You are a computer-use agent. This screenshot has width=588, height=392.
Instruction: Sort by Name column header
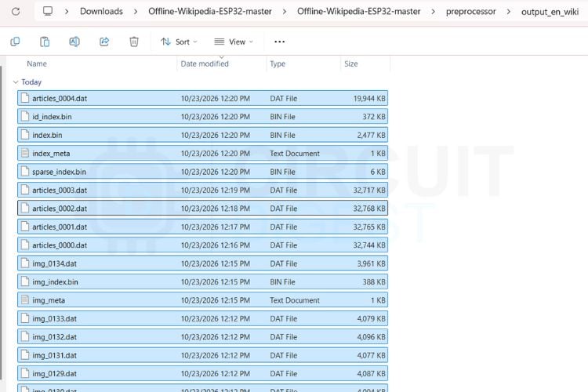click(x=37, y=64)
